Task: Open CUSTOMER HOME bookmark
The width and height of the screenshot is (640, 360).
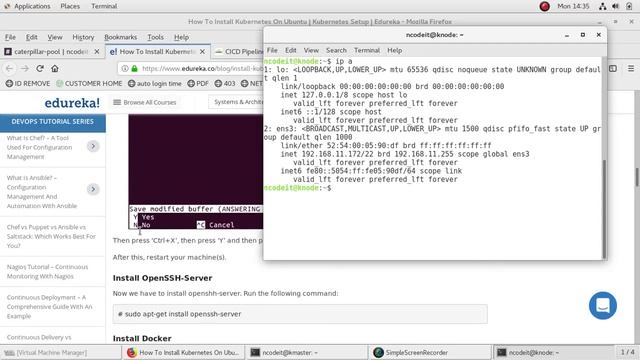Action: pyautogui.click(x=89, y=83)
